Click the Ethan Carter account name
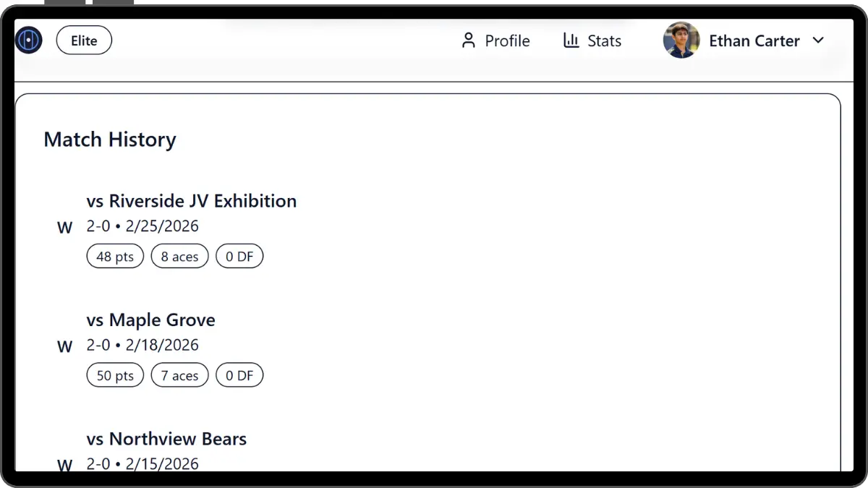The width and height of the screenshot is (868, 488). [754, 41]
